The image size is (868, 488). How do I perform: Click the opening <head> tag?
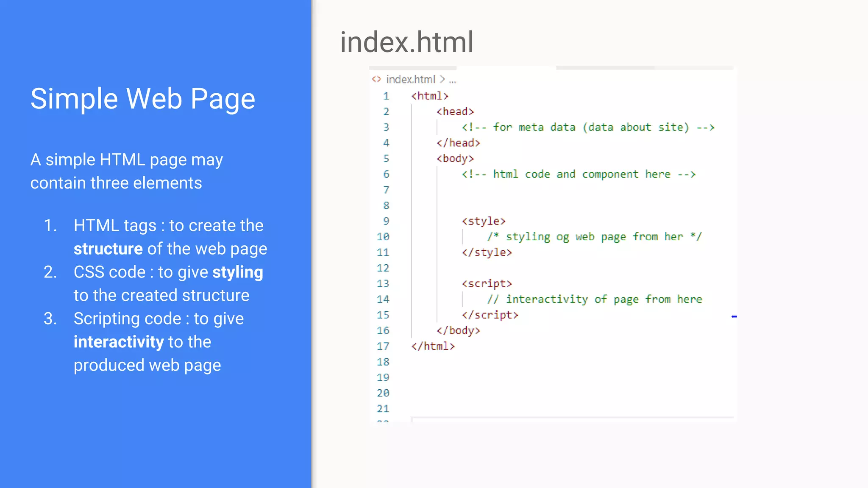click(455, 111)
